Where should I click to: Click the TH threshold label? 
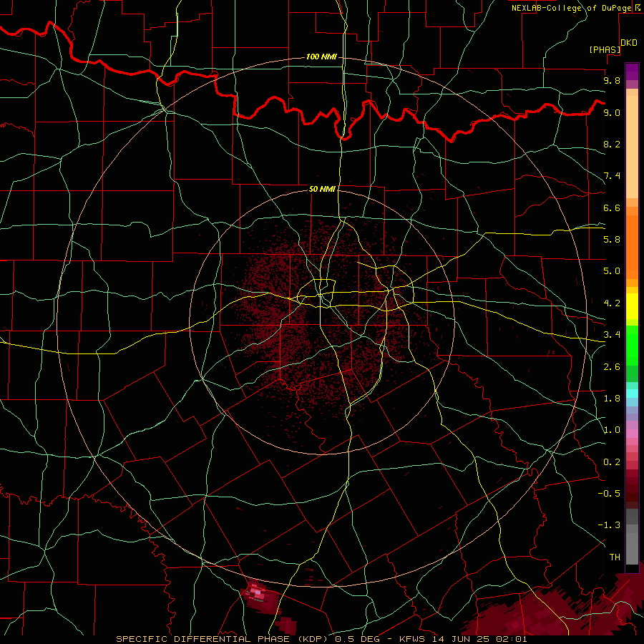click(615, 557)
